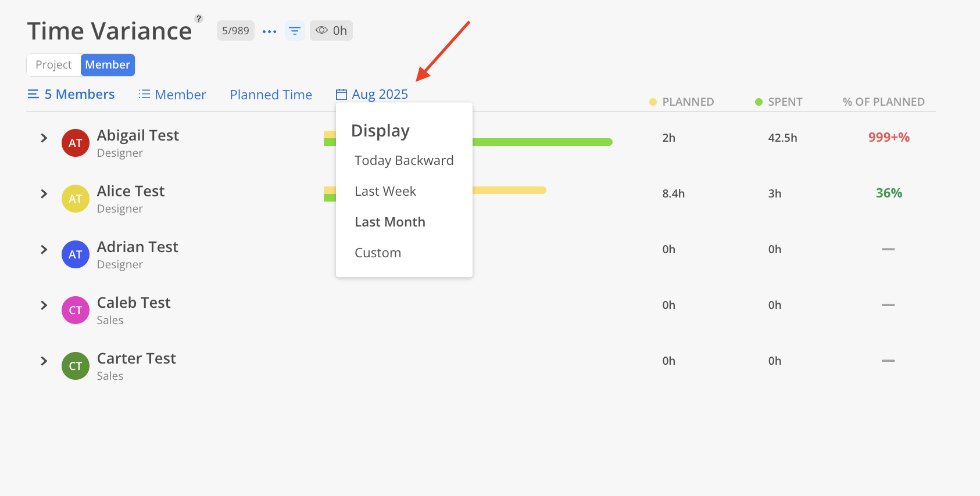Expand the Abigail Test row
Screen dimensions: 980x496
pos(44,138)
